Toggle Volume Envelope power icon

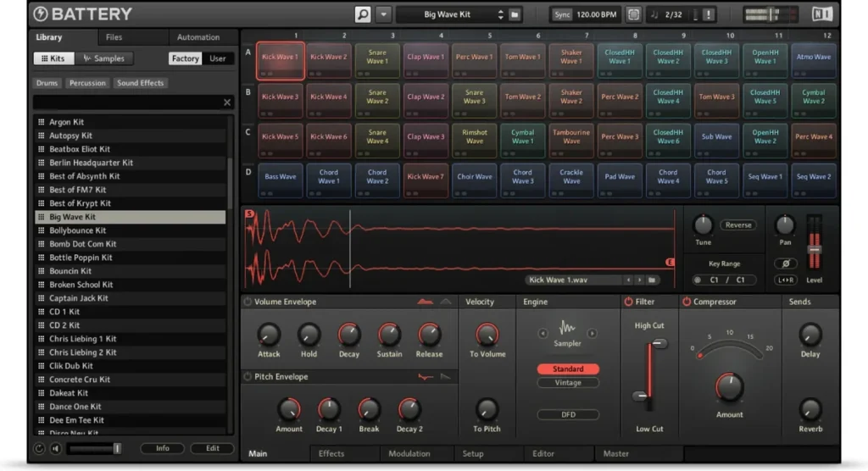tap(248, 302)
